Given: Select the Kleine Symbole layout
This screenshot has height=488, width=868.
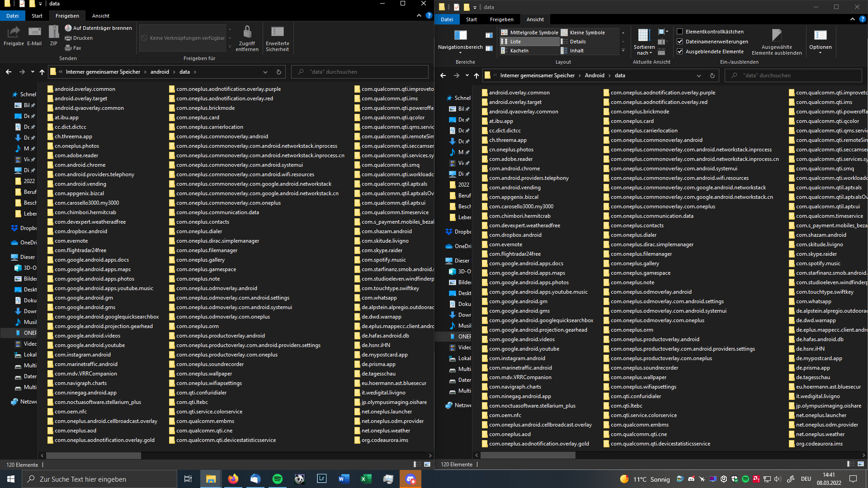Looking at the screenshot, I should tap(589, 33).
